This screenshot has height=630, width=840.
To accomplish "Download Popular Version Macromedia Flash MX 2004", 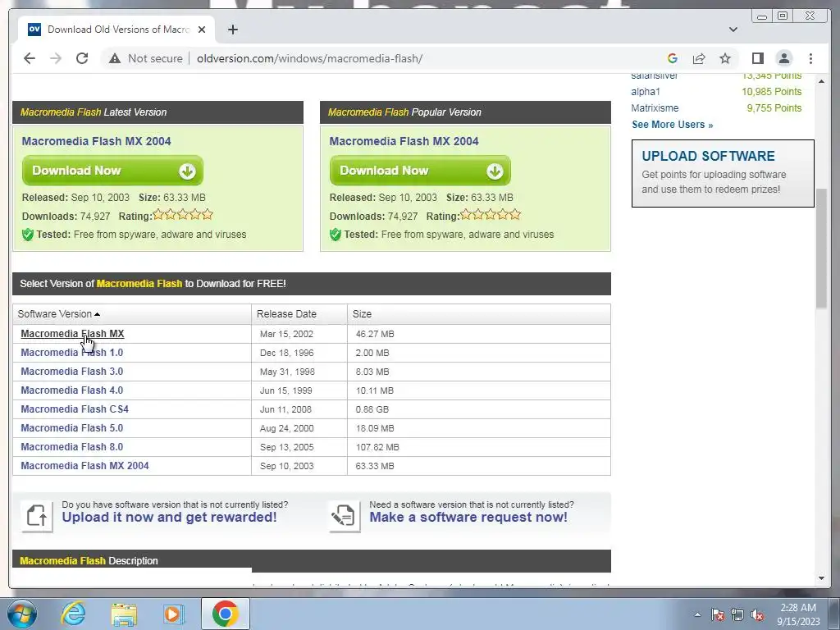I will pyautogui.click(x=420, y=171).
